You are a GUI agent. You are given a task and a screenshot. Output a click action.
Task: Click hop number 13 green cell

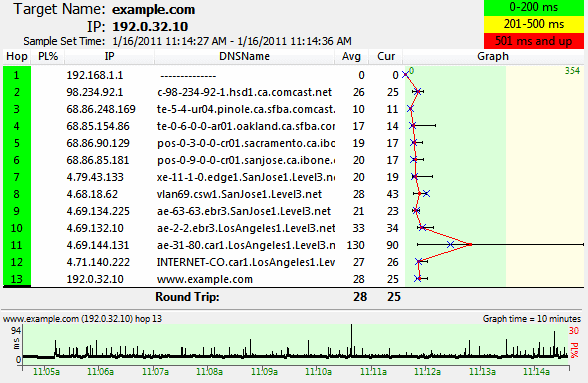(x=17, y=279)
